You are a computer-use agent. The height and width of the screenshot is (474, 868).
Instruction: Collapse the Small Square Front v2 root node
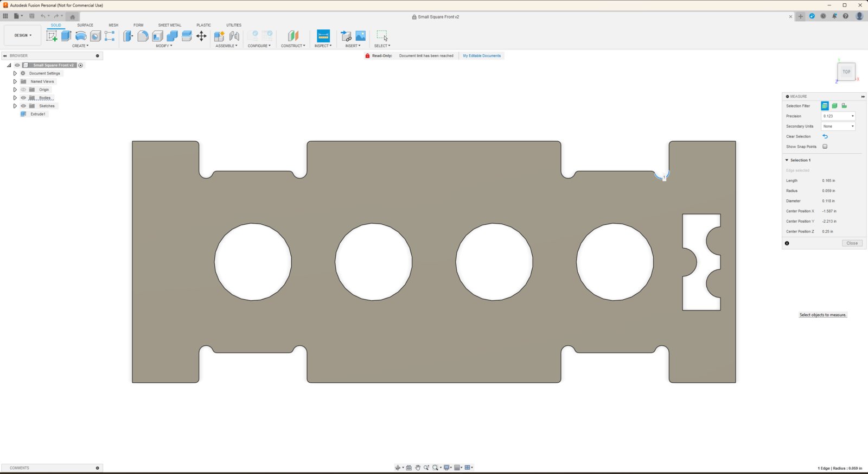[x=9, y=65]
